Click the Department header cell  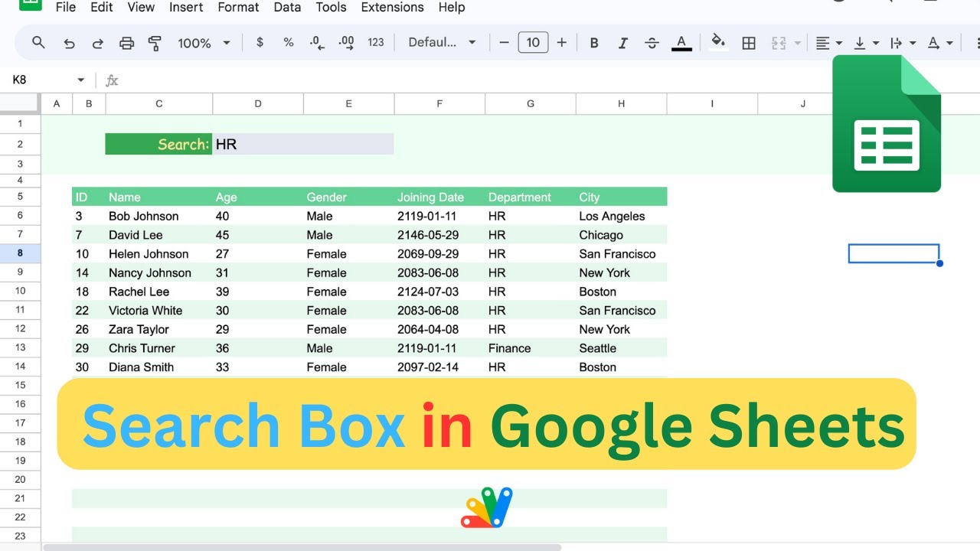(530, 197)
